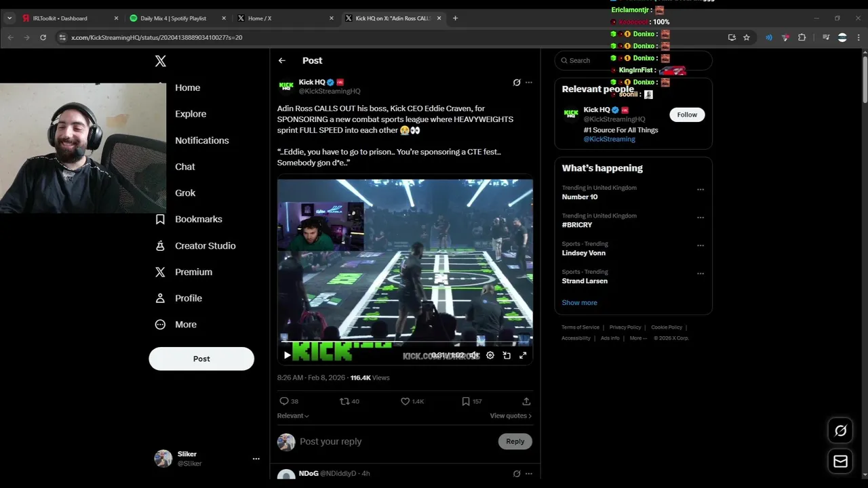The width and height of the screenshot is (868, 488).
Task: Install app icon in address bar
Action: coord(732,37)
